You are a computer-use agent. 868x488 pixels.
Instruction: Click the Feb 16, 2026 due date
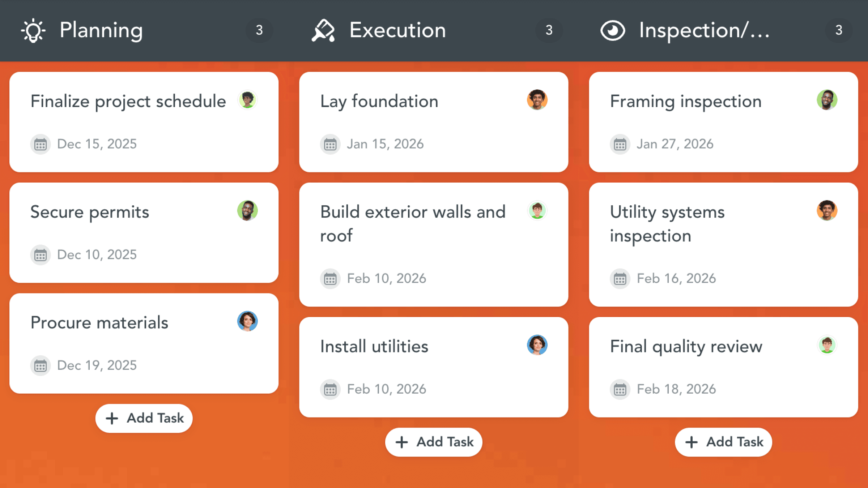pos(676,279)
